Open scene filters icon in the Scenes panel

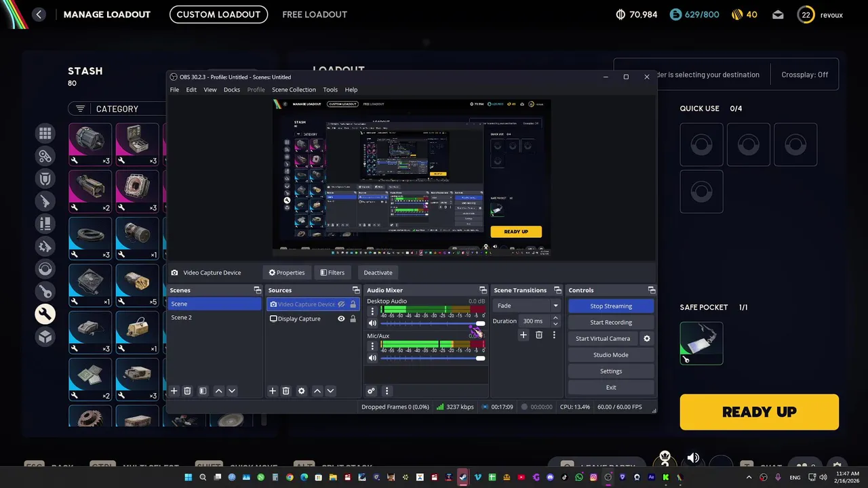(x=203, y=391)
